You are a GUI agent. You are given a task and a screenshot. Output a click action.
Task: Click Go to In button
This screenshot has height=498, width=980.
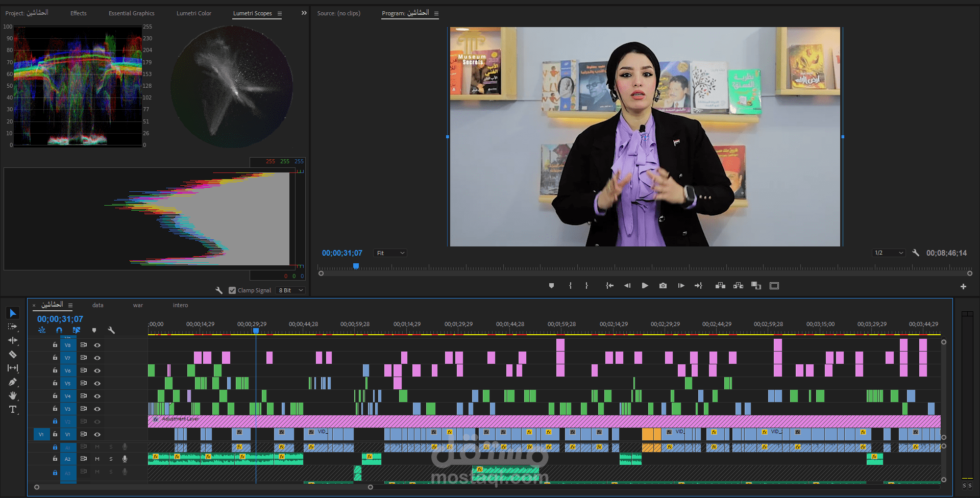609,286
